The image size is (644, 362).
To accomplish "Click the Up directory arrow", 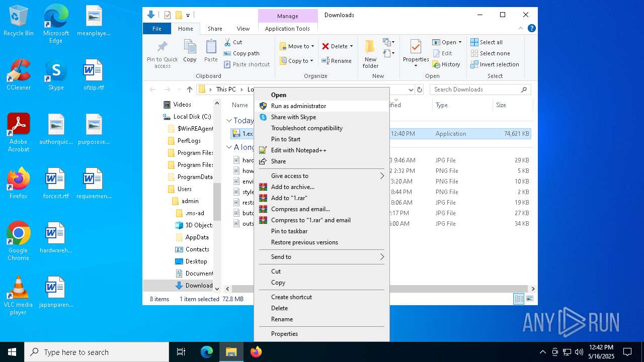I will pos(189,89).
